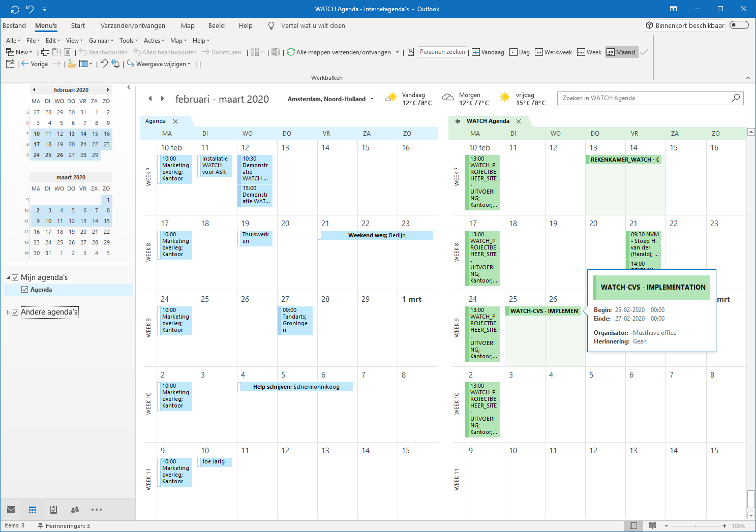Click the OneNote icon in the toolbar
The width and height of the screenshot is (756, 532).
(x=276, y=52)
